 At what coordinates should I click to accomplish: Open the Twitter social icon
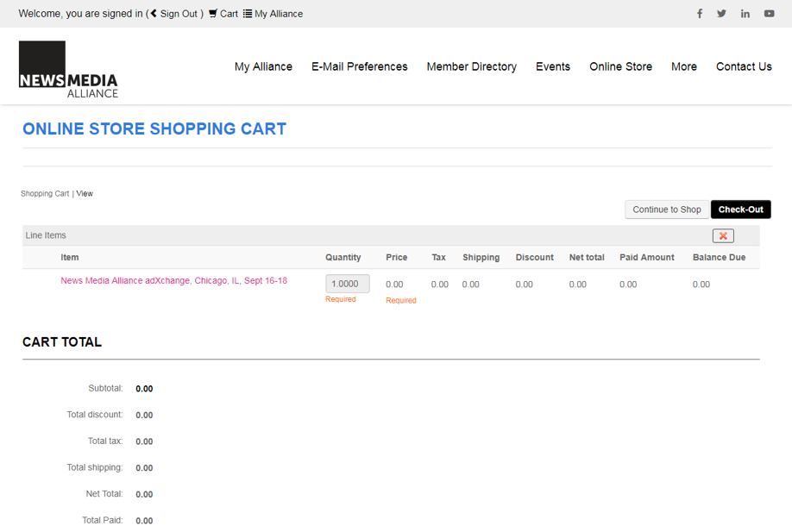coord(721,14)
